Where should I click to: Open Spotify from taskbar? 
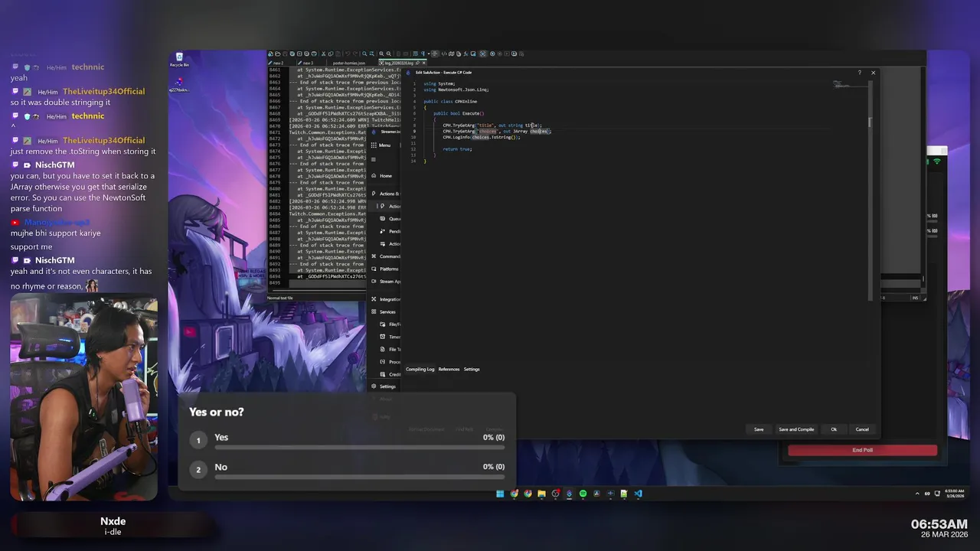click(583, 494)
